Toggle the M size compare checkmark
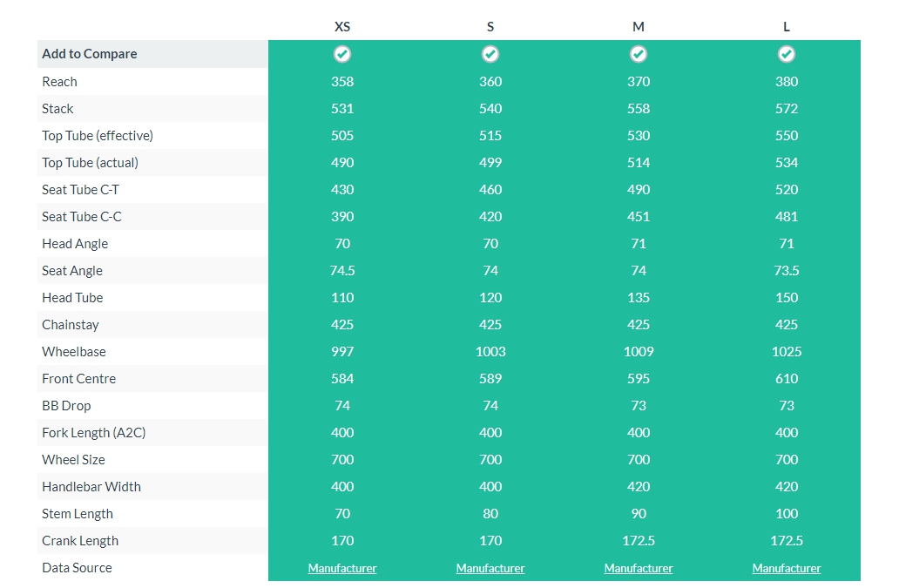Viewport: 899px width, 588px height. coord(639,54)
